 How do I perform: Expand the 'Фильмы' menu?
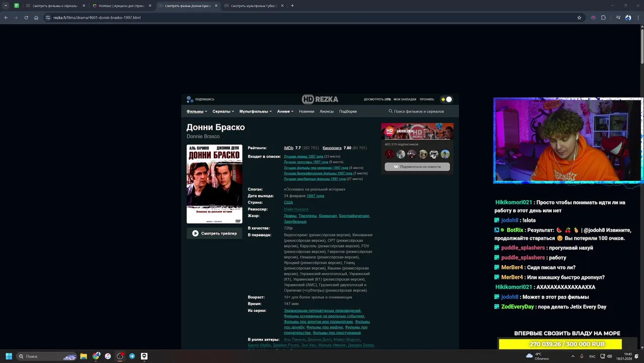coord(197,111)
